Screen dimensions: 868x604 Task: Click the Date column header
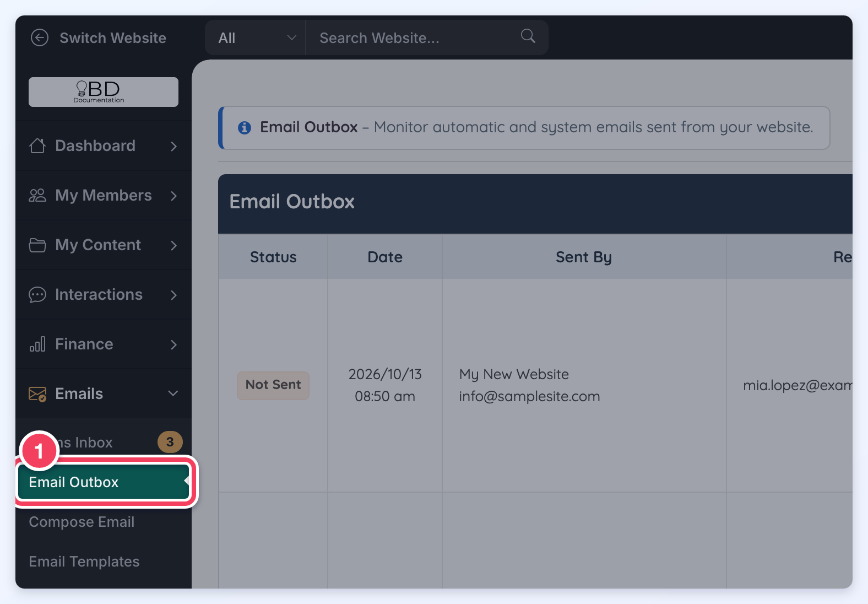[385, 257]
